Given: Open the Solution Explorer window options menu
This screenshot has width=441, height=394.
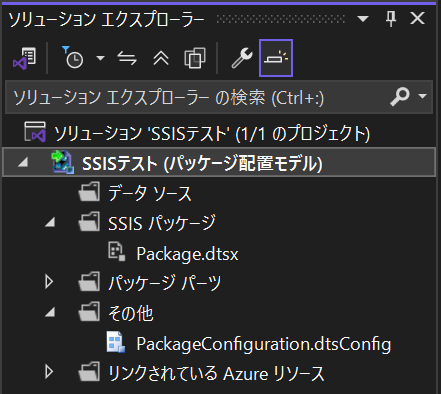Looking at the screenshot, I should pyautogui.click(x=363, y=19).
